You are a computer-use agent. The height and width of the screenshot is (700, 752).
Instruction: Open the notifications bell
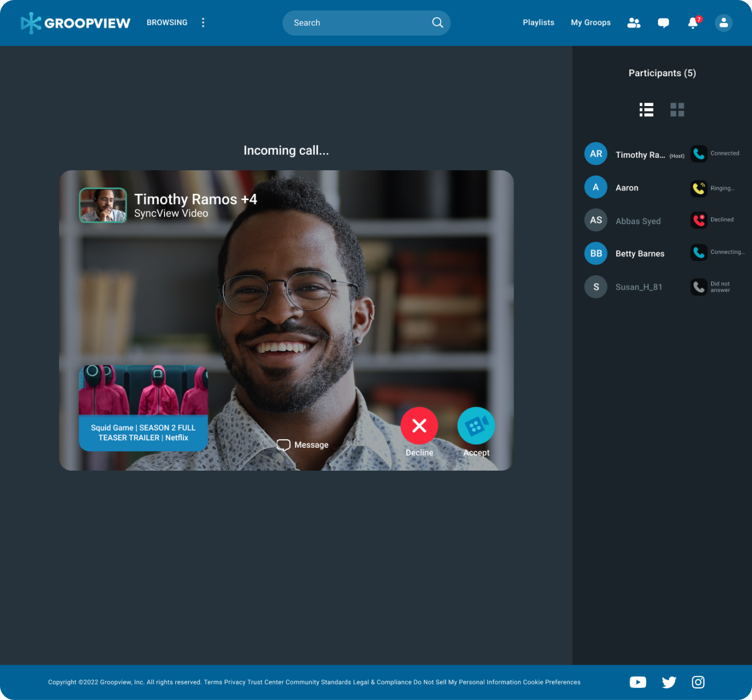point(693,23)
